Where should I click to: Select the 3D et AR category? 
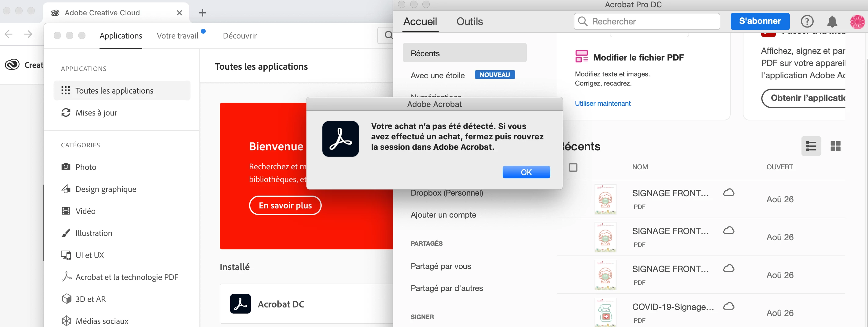91,299
